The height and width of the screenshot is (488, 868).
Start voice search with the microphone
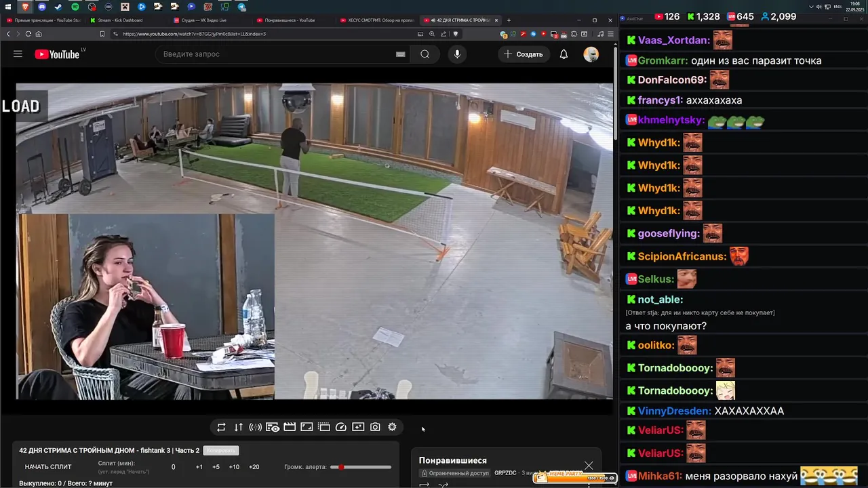pos(457,54)
